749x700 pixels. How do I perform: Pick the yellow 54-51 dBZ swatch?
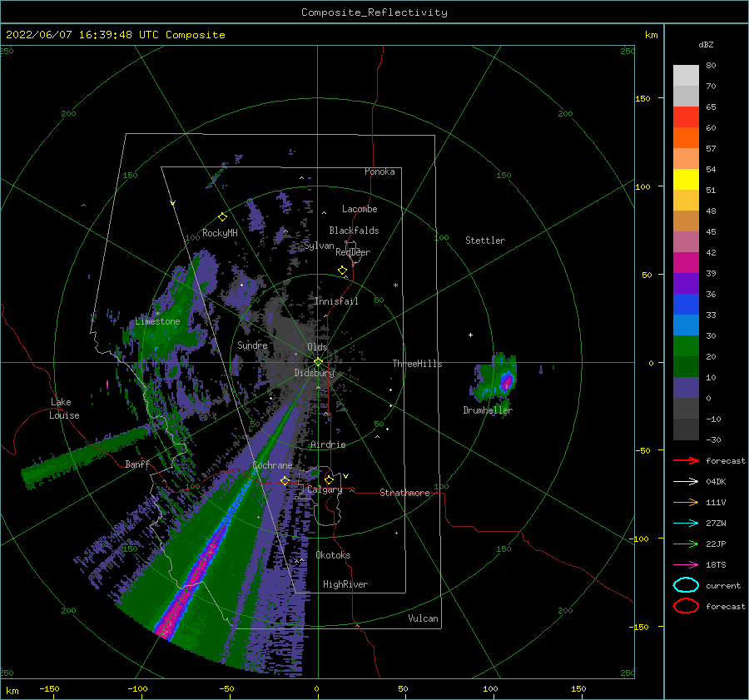tap(686, 180)
